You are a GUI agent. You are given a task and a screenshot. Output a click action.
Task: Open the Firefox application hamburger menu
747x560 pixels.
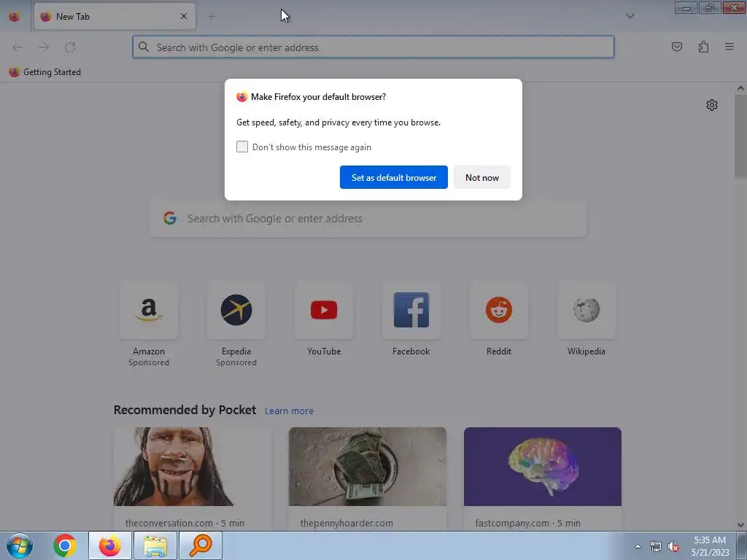click(729, 47)
